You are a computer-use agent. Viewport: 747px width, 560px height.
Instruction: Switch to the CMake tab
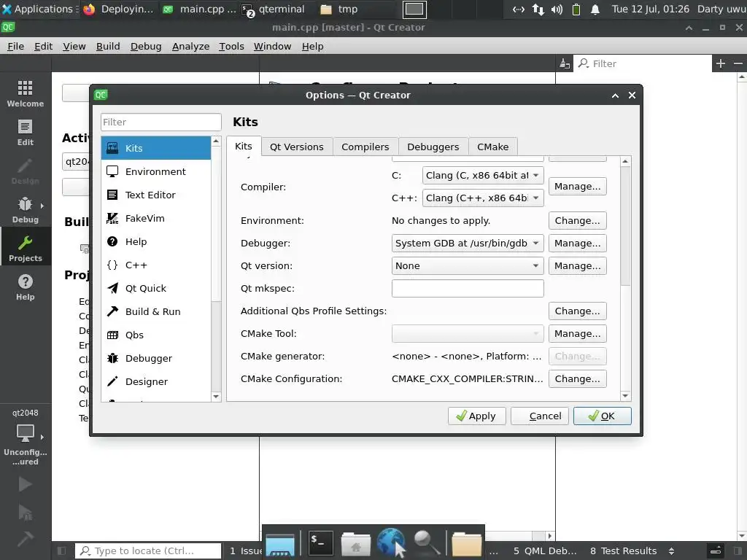pyautogui.click(x=493, y=147)
